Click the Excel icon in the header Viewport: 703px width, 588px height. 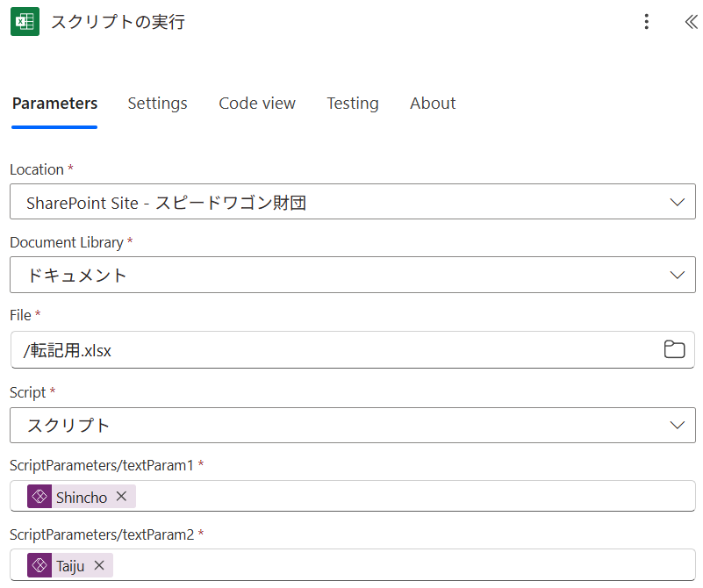[x=25, y=22]
